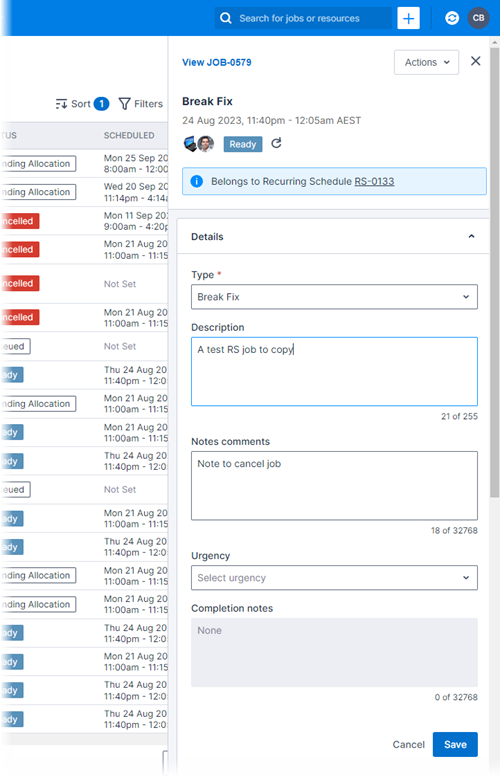The image size is (500, 778).
Task: Open the Select urgency dropdown
Action: pos(334,578)
